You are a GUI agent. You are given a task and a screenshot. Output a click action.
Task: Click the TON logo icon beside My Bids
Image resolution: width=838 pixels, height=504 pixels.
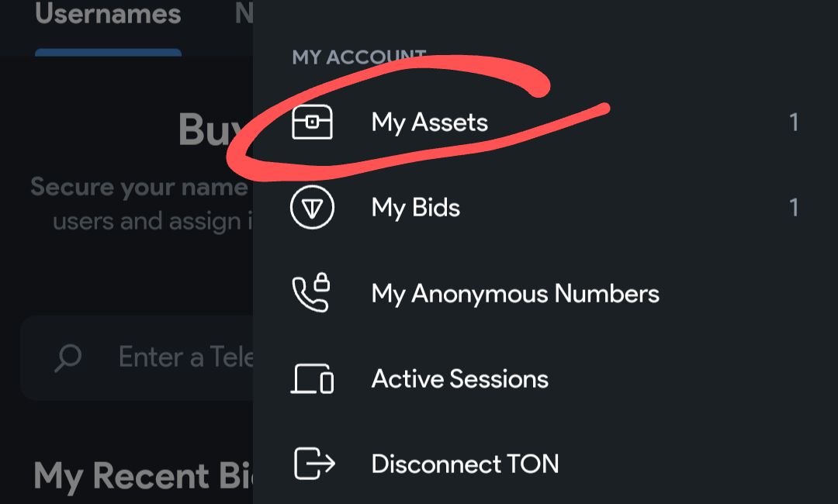pyautogui.click(x=312, y=208)
